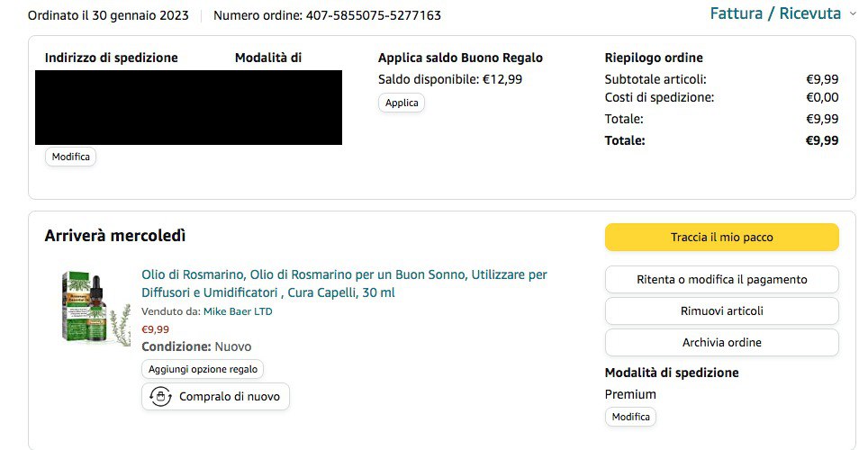Visit the Mike Baer LTD seller link

[x=238, y=311]
